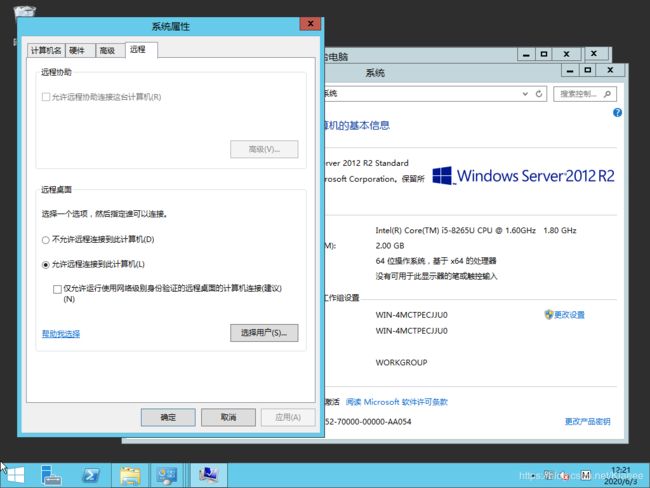This screenshot has height=488, width=650.
Task: Click the M input method tray icon
Action: [x=586, y=475]
